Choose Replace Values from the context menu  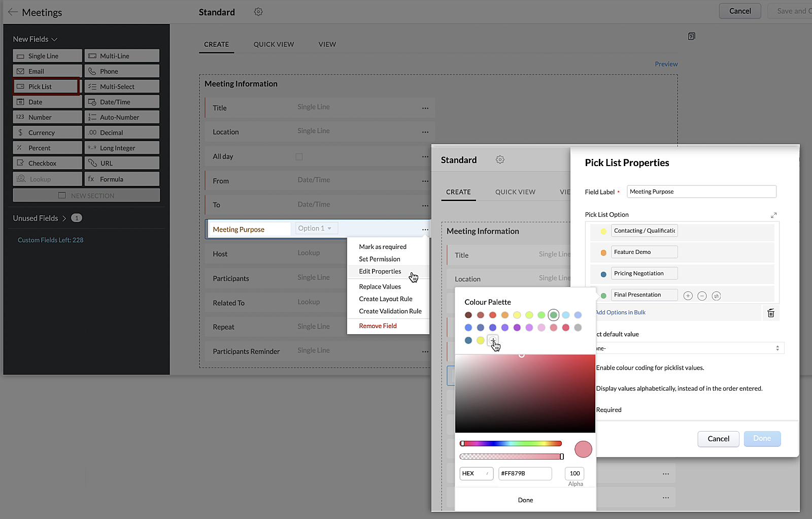pyautogui.click(x=380, y=286)
